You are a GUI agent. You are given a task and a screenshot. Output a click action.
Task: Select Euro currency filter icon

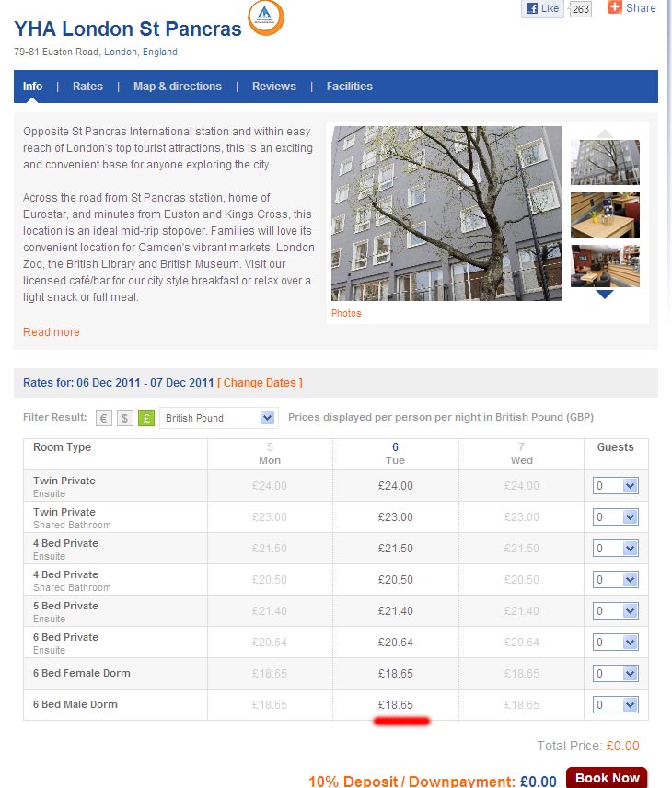(103, 418)
